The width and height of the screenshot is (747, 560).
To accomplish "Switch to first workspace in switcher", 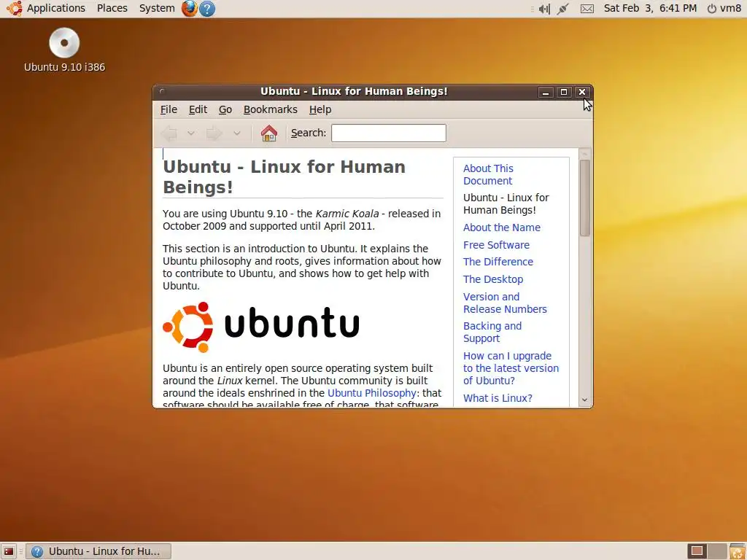I will point(697,551).
